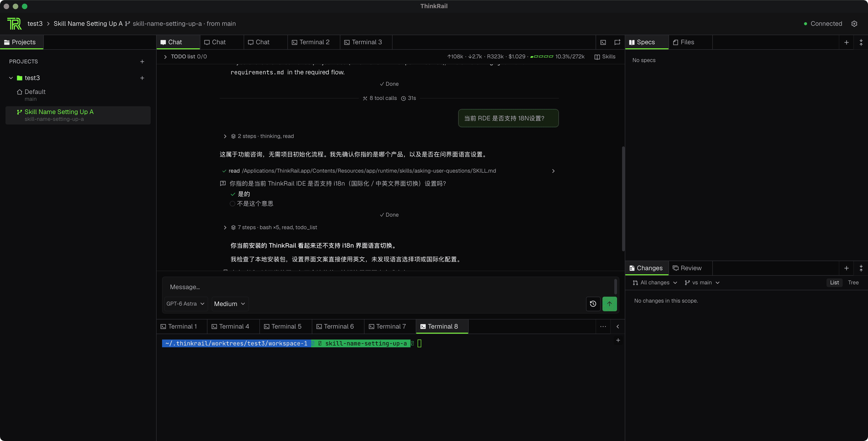Screen dimensions: 868x441
Task: Add a new project with PROJECTS plus
Action: tap(142, 61)
